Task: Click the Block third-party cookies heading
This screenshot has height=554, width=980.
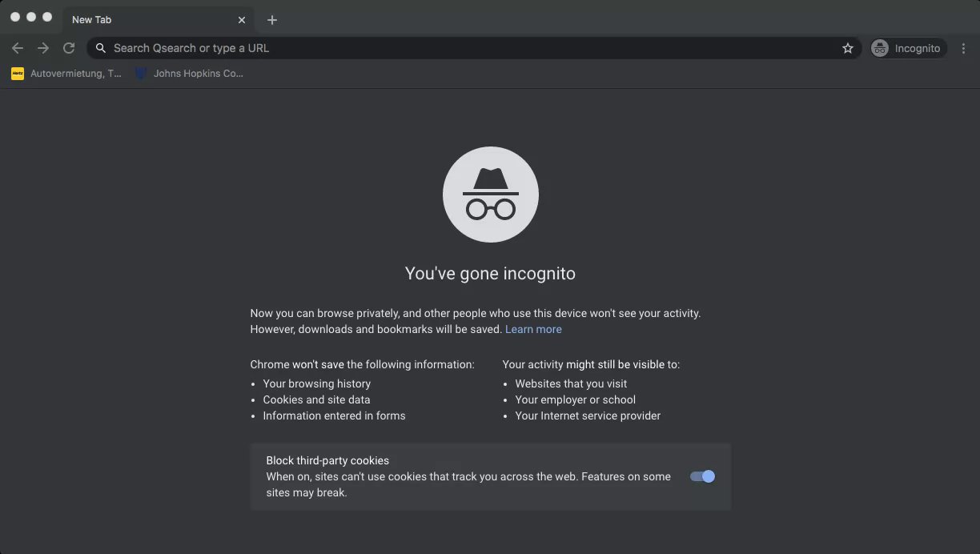Action: pyautogui.click(x=327, y=460)
